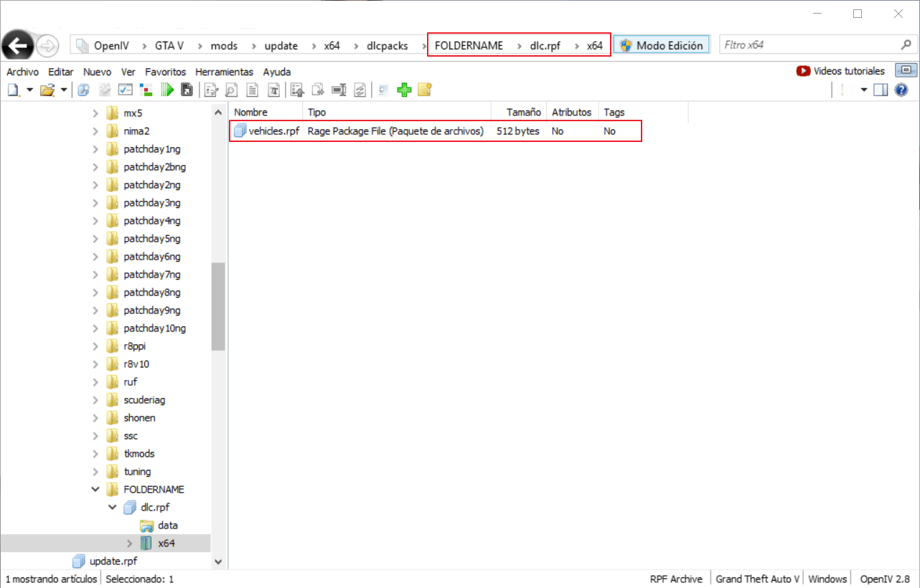Open the view mode dropdown arrow
920x588 pixels.
(864, 90)
